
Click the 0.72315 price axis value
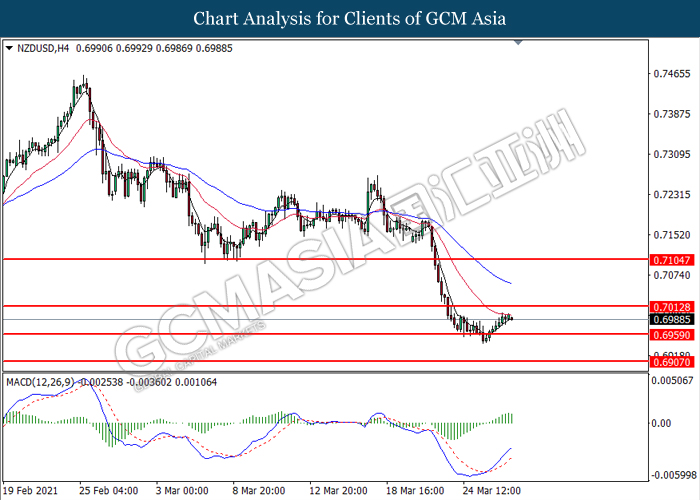(671, 195)
